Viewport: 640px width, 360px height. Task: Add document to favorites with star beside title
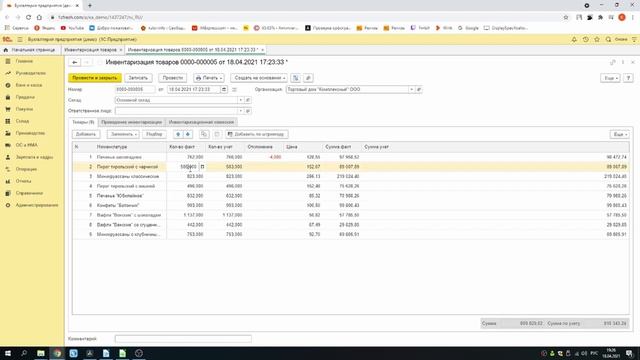[100, 62]
